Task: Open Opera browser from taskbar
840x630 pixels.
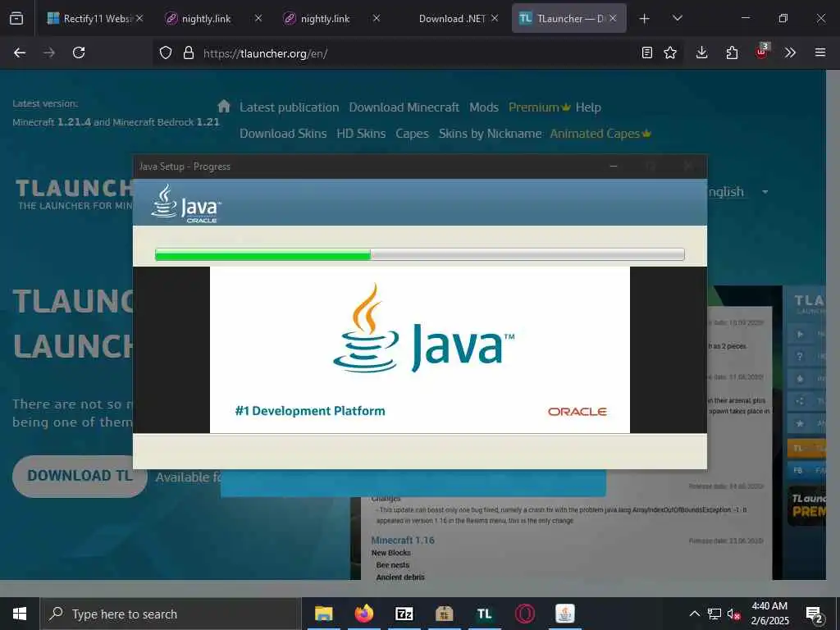Action: [x=524, y=614]
